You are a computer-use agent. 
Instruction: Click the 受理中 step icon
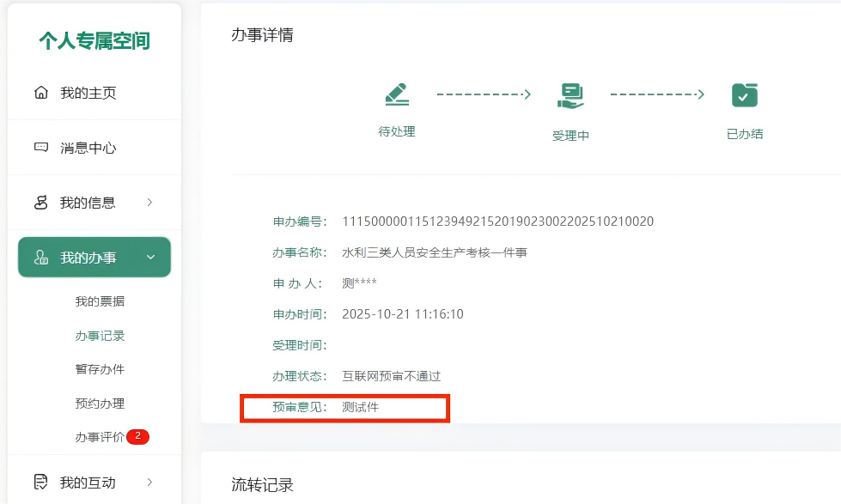coord(570,95)
